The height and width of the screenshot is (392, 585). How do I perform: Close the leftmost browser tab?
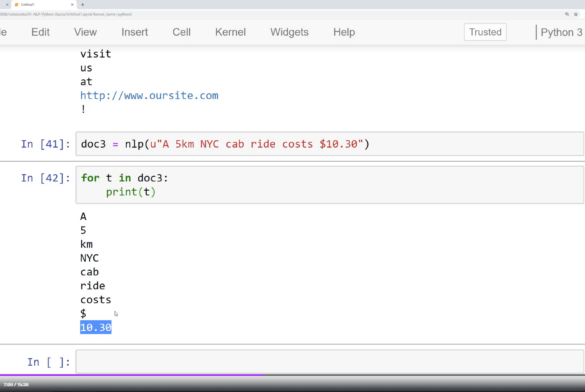[7, 4]
